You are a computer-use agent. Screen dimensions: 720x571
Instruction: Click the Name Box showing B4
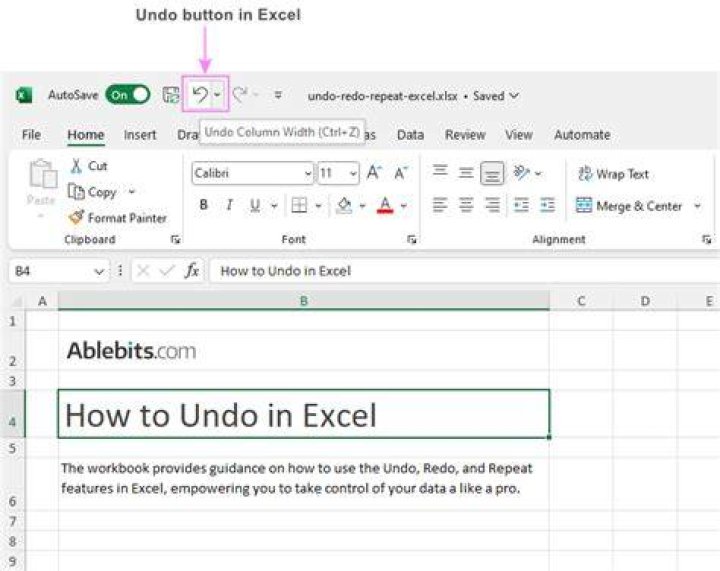point(51,271)
